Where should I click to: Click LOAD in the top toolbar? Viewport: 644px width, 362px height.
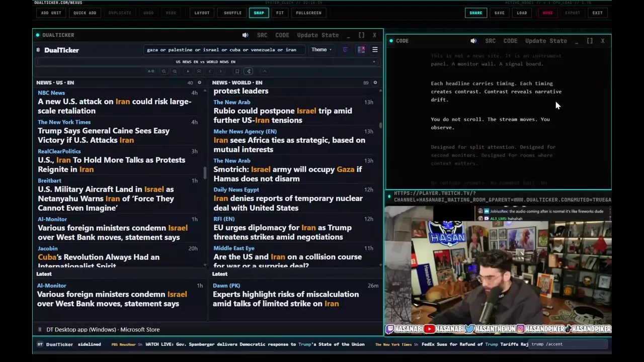522,13
